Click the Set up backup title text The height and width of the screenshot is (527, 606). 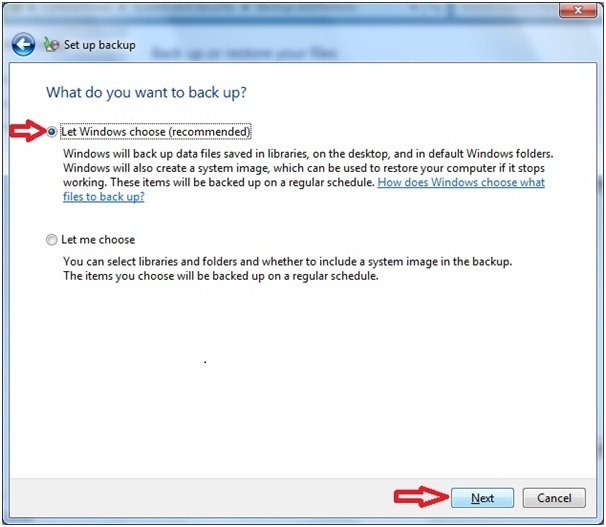pos(100,45)
